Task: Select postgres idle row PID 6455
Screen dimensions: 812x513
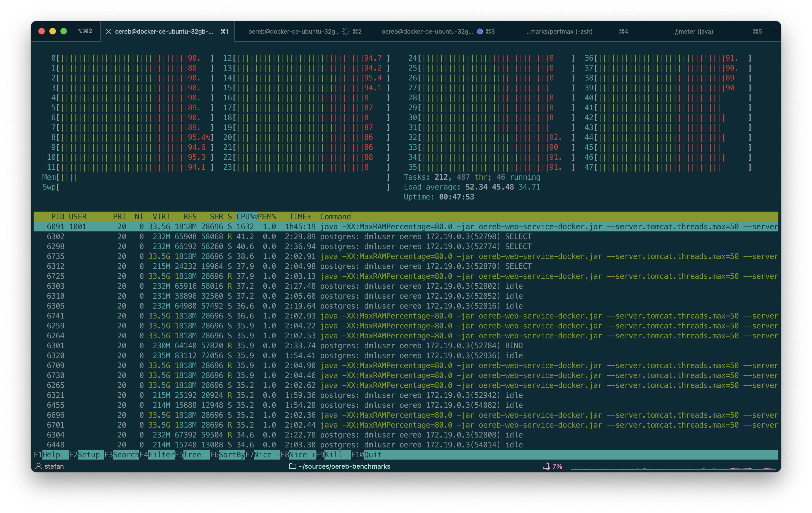Action: click(x=406, y=405)
